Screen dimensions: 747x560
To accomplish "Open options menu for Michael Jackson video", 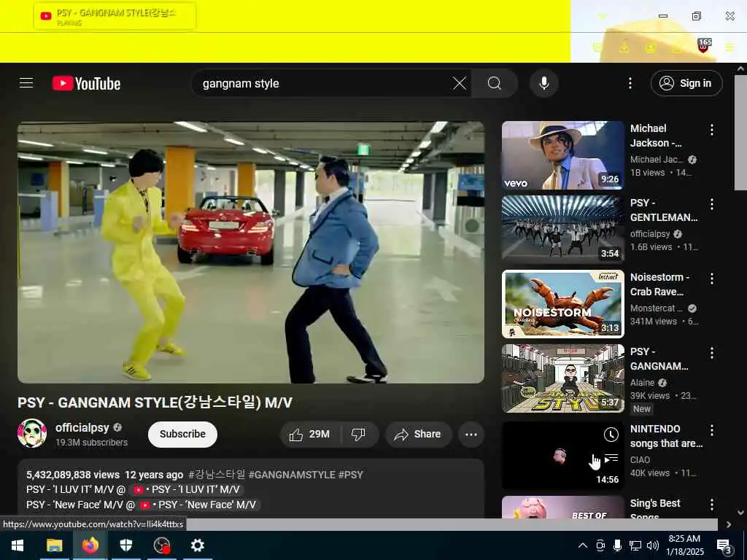I will tap(712, 130).
